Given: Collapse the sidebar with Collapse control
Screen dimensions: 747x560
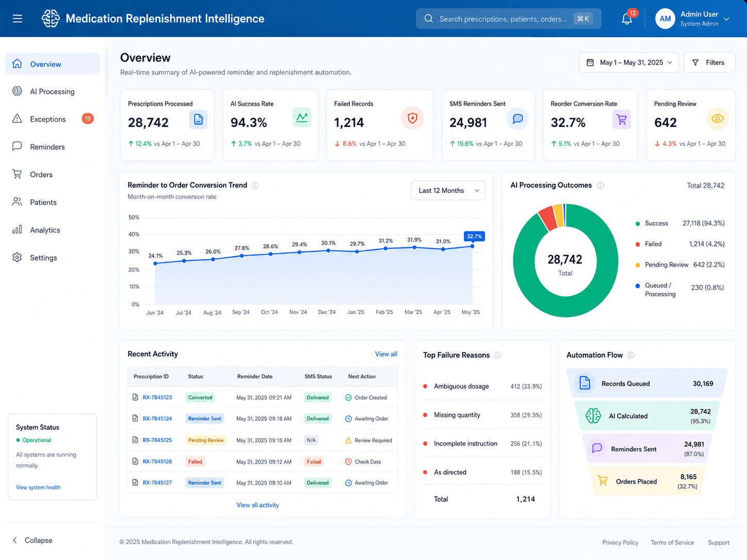Looking at the screenshot, I should click(x=33, y=540).
